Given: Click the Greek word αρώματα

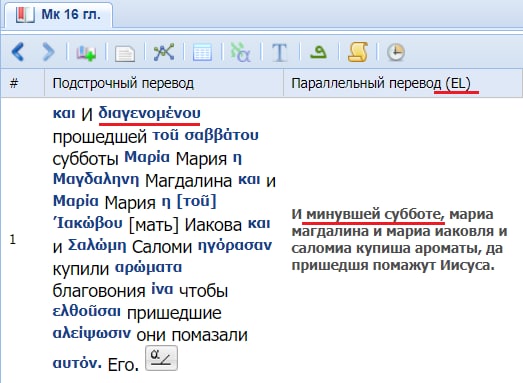Looking at the screenshot, I should pos(148,267).
